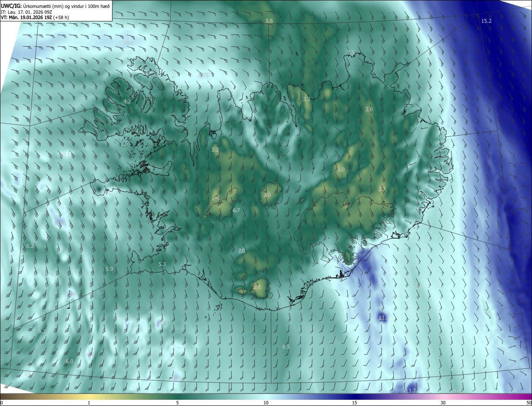Click the 6.0 value at the lower left
The image size is (532, 406).
coord(69,362)
